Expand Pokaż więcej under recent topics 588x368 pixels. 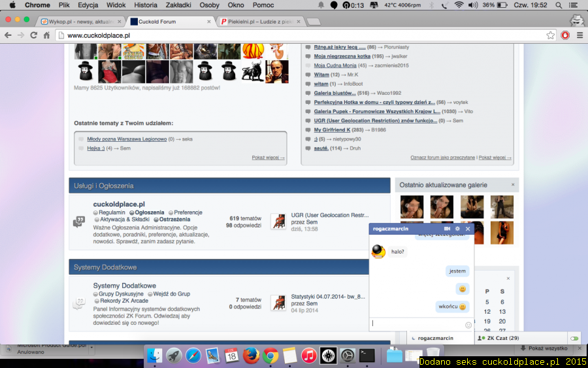click(x=268, y=158)
